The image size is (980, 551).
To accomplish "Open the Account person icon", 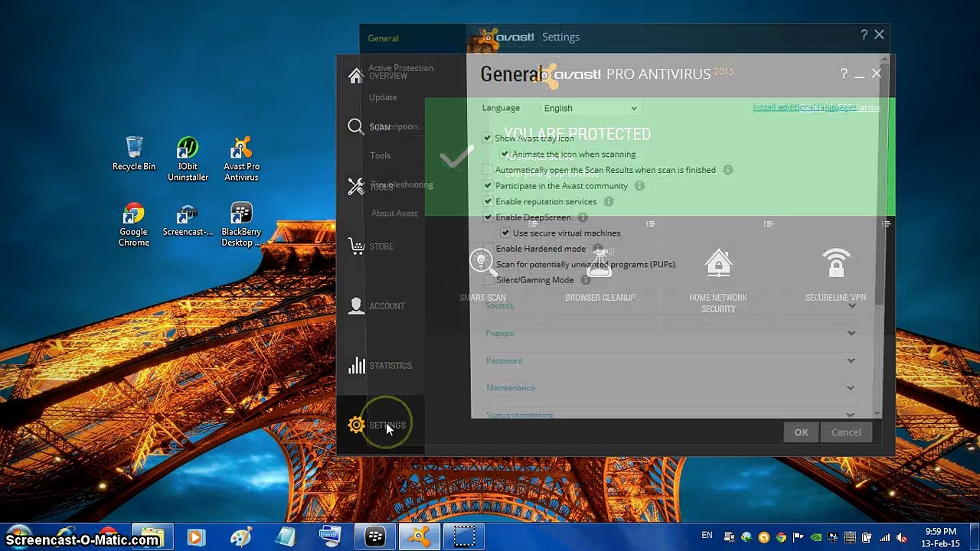I will coord(356,305).
